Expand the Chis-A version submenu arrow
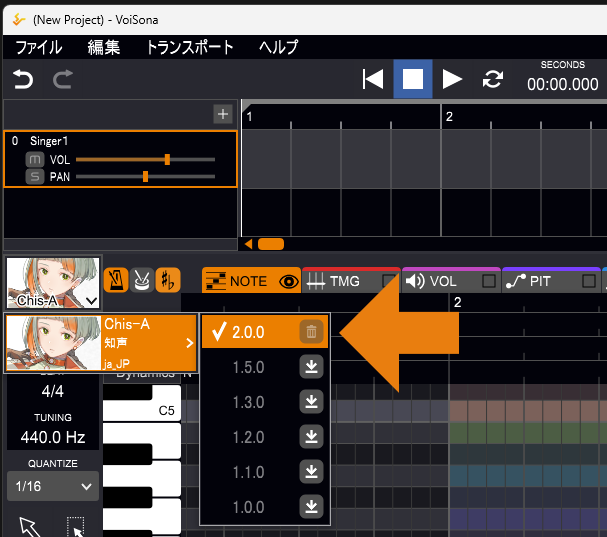Screen dimensions: 607x537 pyautogui.click(x=189, y=343)
